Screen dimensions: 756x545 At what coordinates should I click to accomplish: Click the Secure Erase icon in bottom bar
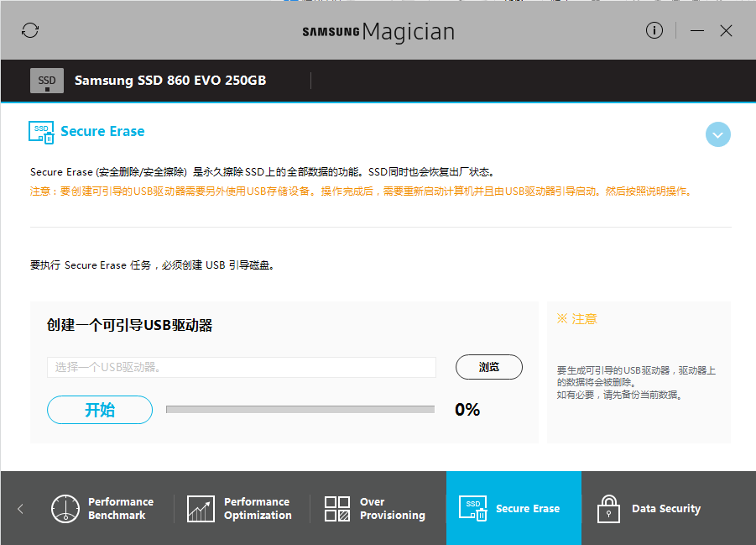(472, 509)
